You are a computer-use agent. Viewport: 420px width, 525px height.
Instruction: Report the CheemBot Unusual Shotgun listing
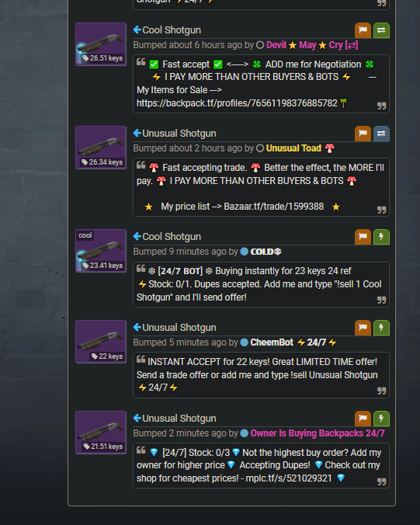363,328
